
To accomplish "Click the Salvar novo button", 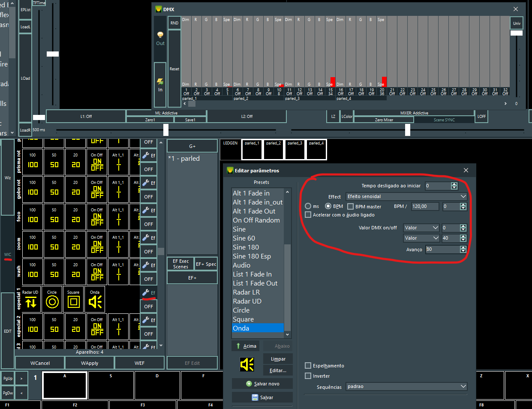I will pyautogui.click(x=262, y=384).
